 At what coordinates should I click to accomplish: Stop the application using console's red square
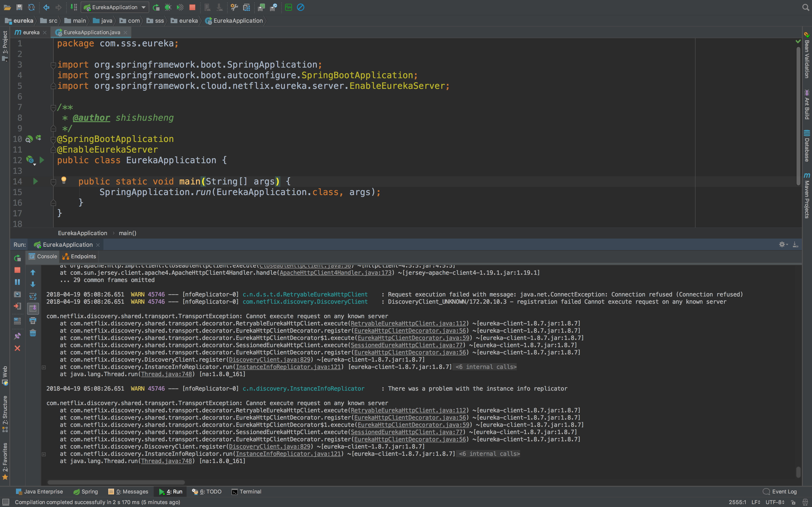tap(17, 270)
